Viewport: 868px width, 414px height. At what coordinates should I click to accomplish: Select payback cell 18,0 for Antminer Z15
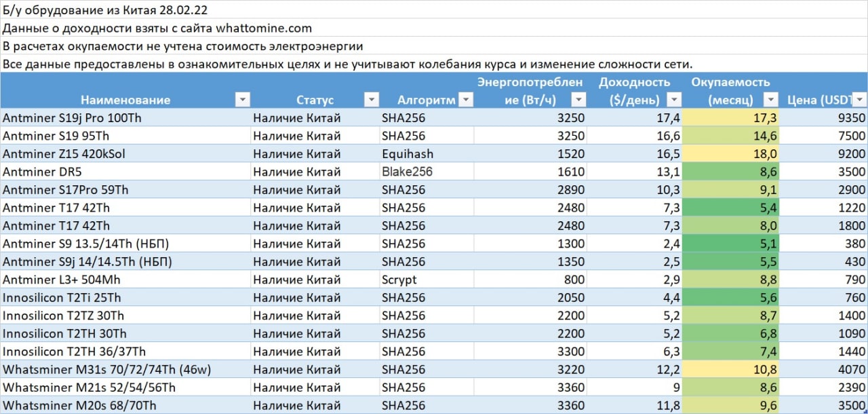730,153
